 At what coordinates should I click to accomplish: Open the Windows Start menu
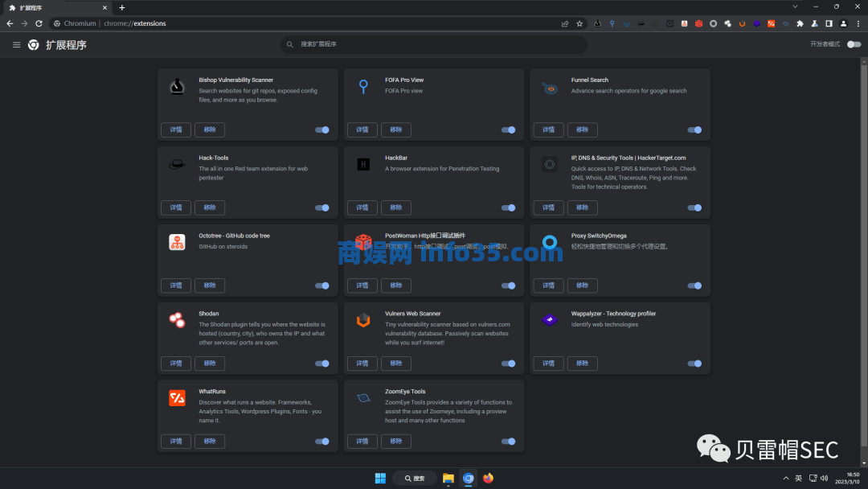[380, 479]
